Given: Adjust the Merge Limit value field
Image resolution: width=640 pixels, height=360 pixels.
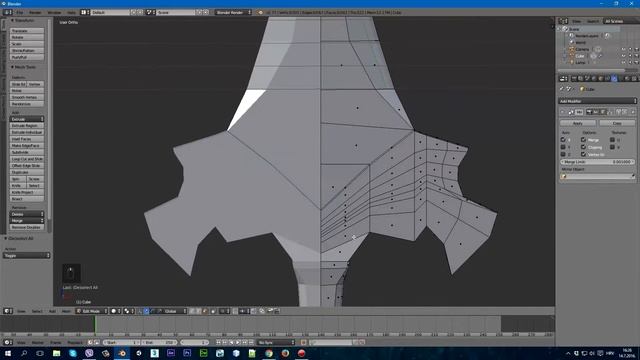Looking at the screenshot, I should click(x=597, y=162).
